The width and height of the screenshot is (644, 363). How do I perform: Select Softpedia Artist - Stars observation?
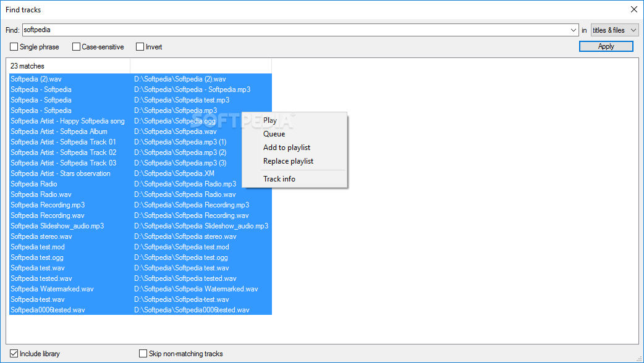point(61,173)
